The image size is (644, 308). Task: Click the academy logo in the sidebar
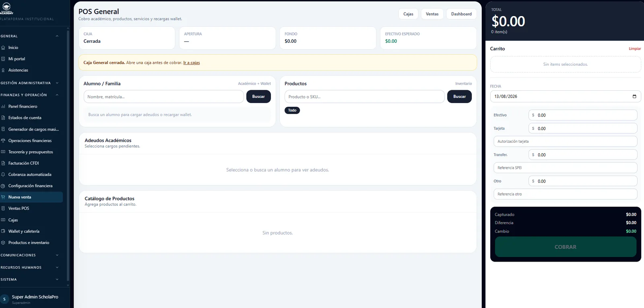click(6, 8)
